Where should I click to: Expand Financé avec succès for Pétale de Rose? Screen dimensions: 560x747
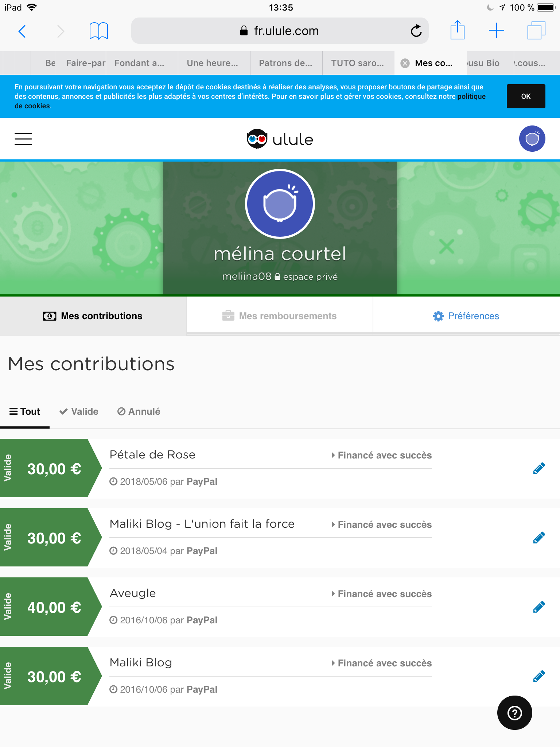[x=381, y=455]
